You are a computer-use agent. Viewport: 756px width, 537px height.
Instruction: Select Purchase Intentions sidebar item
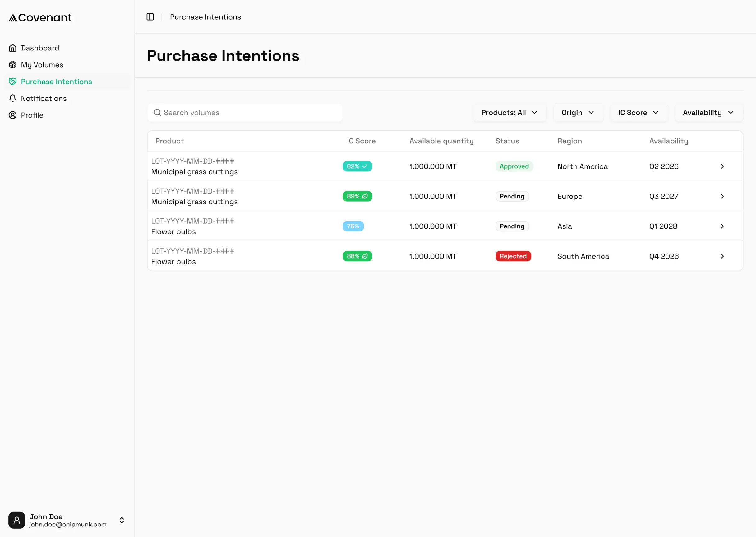(67, 82)
